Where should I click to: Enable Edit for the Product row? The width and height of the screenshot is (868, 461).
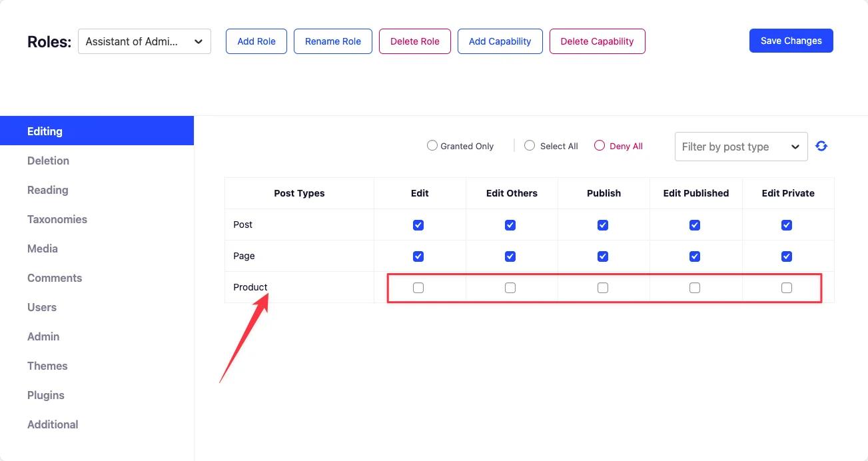click(x=418, y=288)
